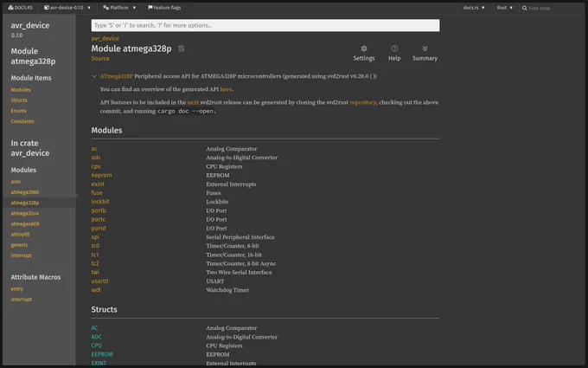Click the sidebar resize handle
This screenshot has width=588, height=368.
click(77, 196)
